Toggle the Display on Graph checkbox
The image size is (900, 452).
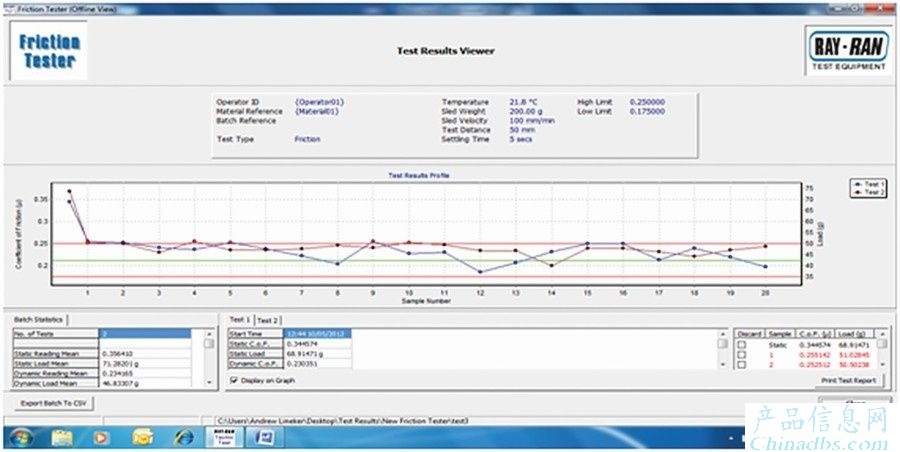point(234,380)
